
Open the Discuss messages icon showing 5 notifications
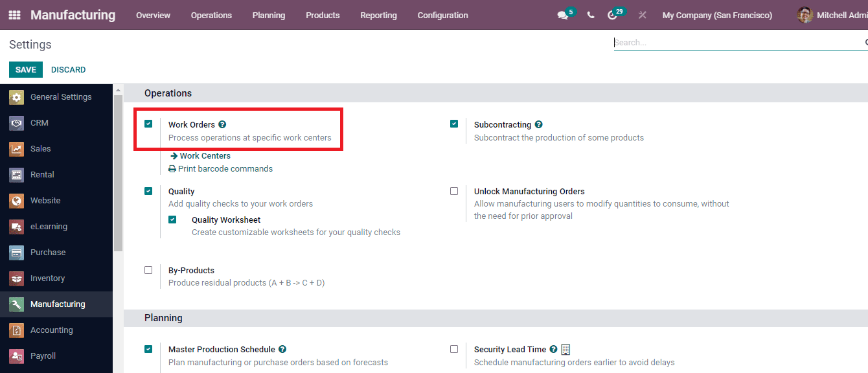point(561,14)
